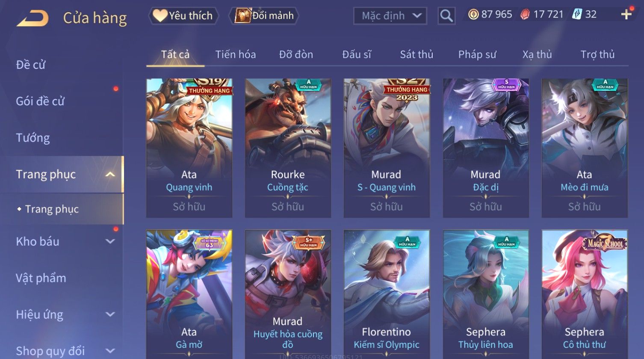Open Tướng in the sidebar
The width and height of the screenshot is (644, 359).
(x=33, y=138)
